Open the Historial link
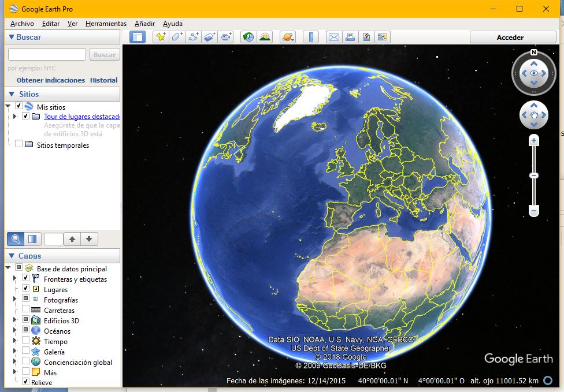The image size is (564, 392). click(x=103, y=80)
